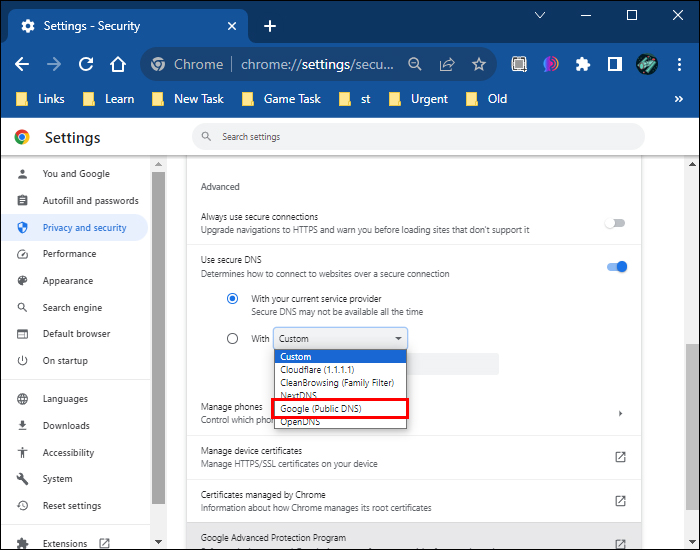Select the 'With' custom provider radio button

click(x=233, y=338)
